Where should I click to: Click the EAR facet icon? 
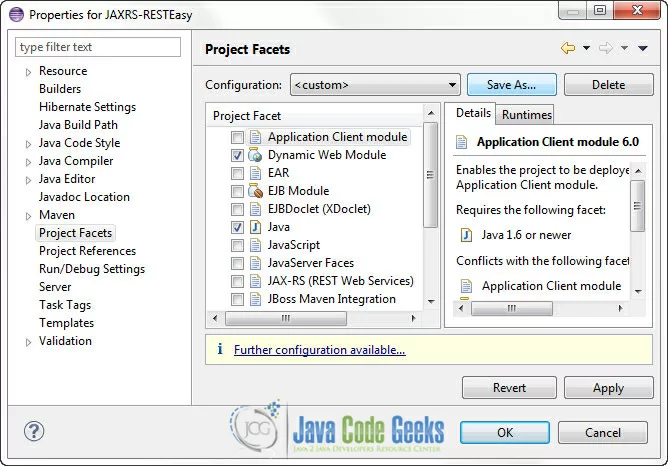point(255,173)
